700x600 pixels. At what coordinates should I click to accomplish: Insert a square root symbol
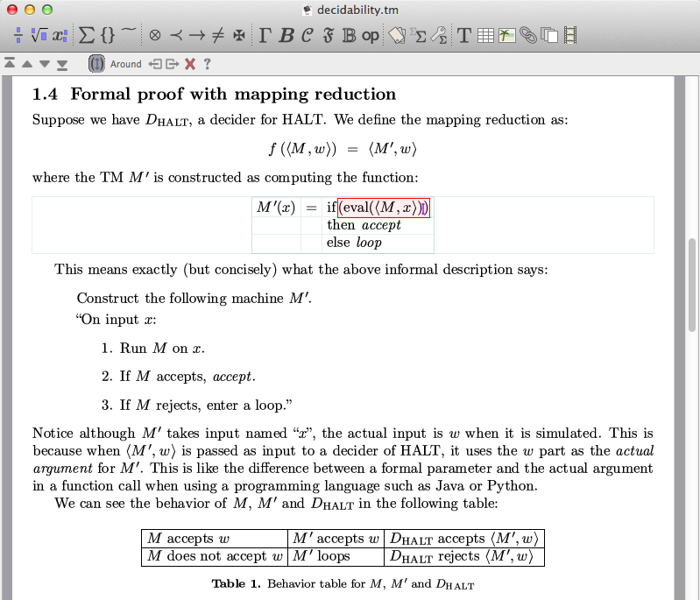pyautogui.click(x=39, y=36)
